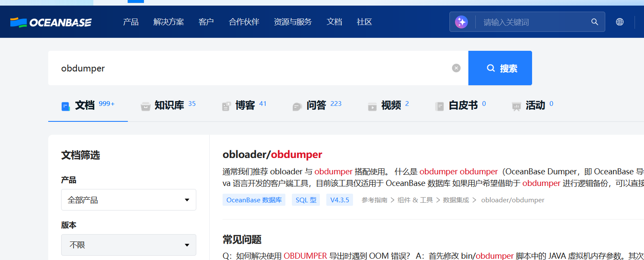
Task: Click the magnifier icon in top navigation search
Action: (x=594, y=22)
